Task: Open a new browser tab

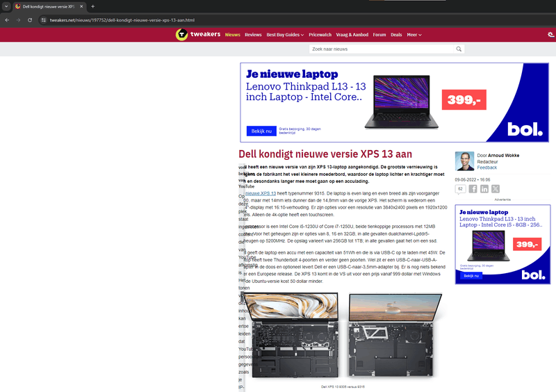Action: [93, 6]
